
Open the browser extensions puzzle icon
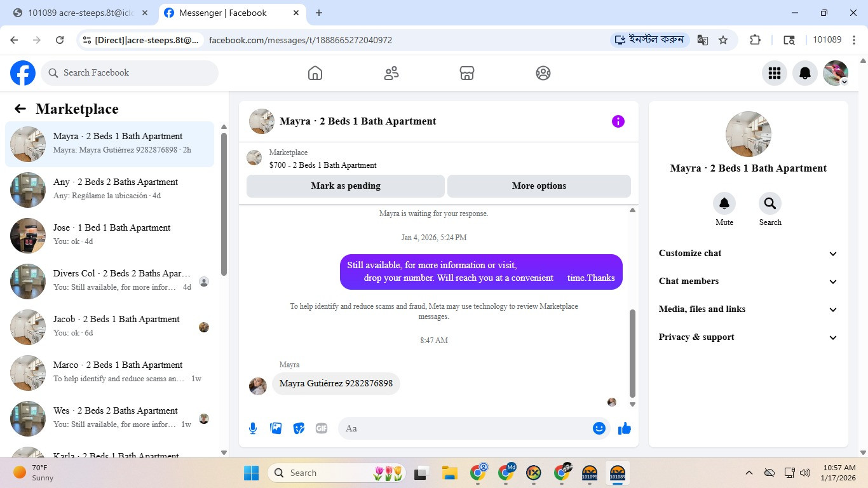(755, 40)
